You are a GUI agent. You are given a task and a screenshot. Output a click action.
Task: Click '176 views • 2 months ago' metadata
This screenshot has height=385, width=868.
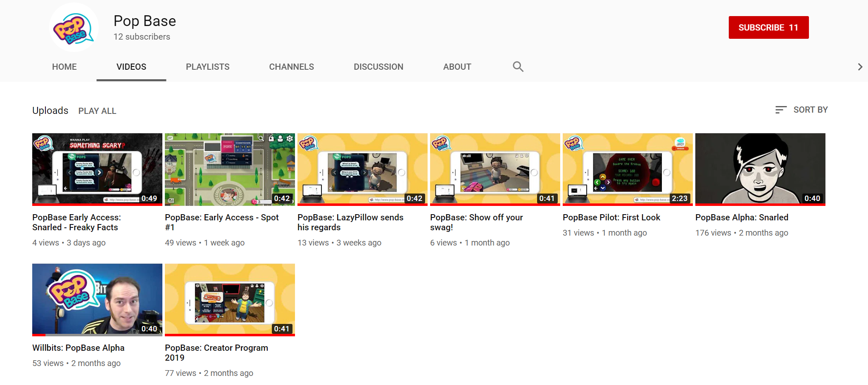tap(742, 233)
